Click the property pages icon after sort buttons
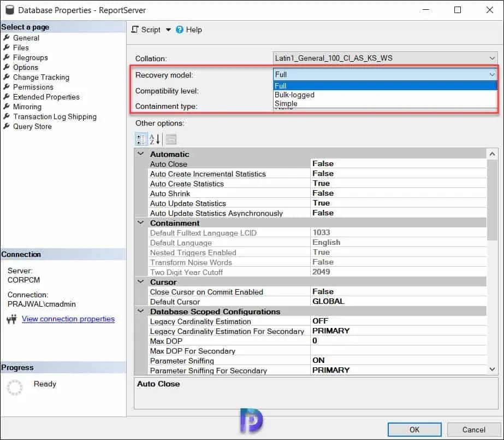Image resolution: width=504 pixels, height=440 pixels. pyautogui.click(x=170, y=139)
